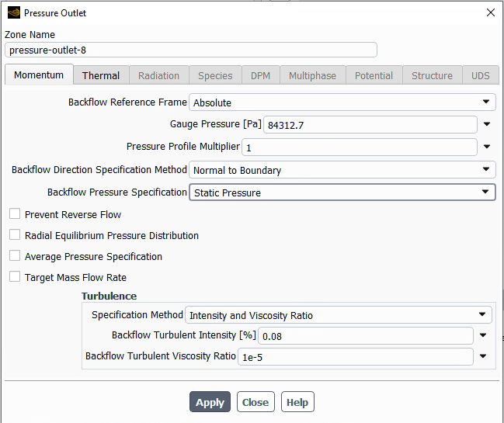
Task: Click Pressure Profile Multiplier options arrow
Action: tap(487, 147)
